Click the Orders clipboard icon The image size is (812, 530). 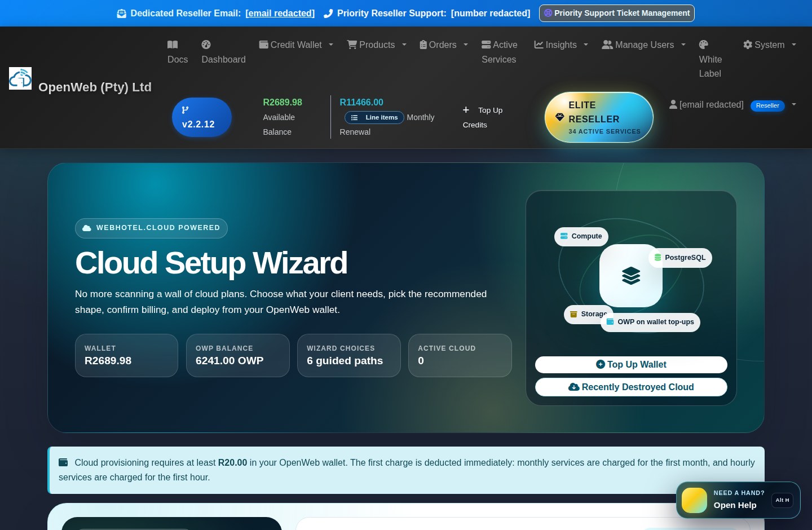tap(423, 45)
